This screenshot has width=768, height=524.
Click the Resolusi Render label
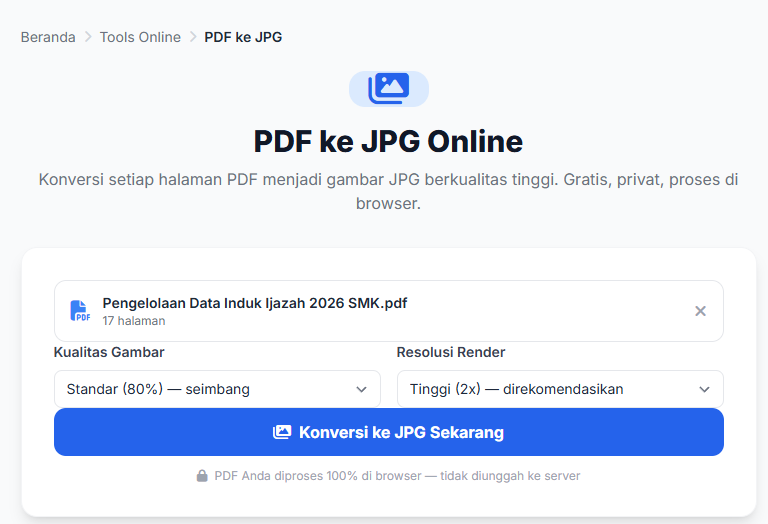click(x=451, y=352)
